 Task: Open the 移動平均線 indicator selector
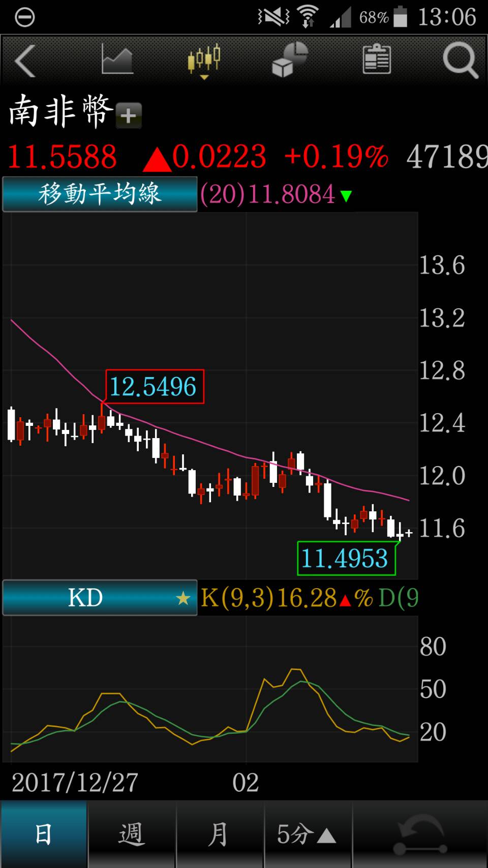coord(100,194)
